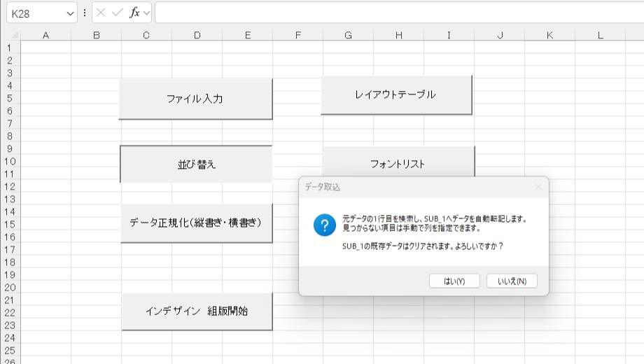
Task: Start the インデザイン 組版開始 button
Action: point(197,311)
